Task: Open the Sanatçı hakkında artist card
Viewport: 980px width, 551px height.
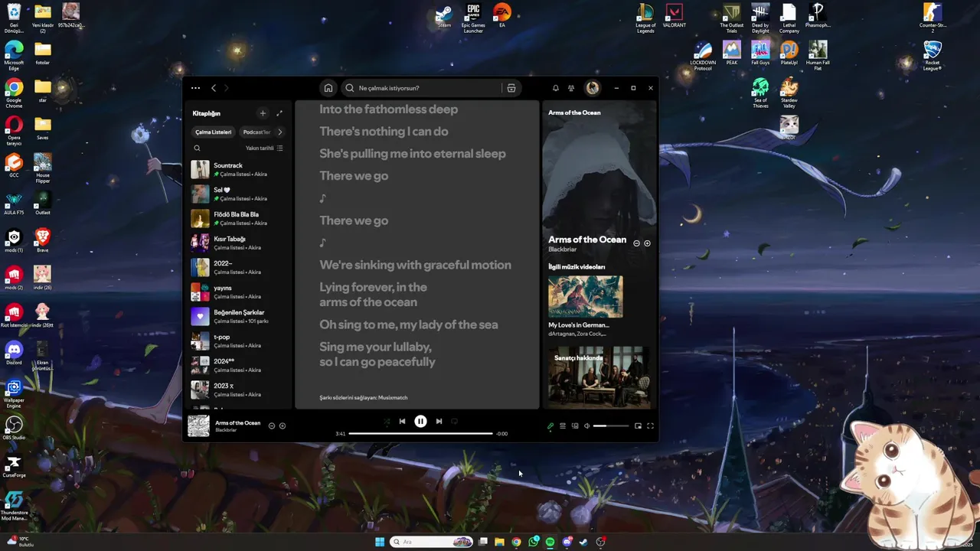Action: (x=599, y=378)
